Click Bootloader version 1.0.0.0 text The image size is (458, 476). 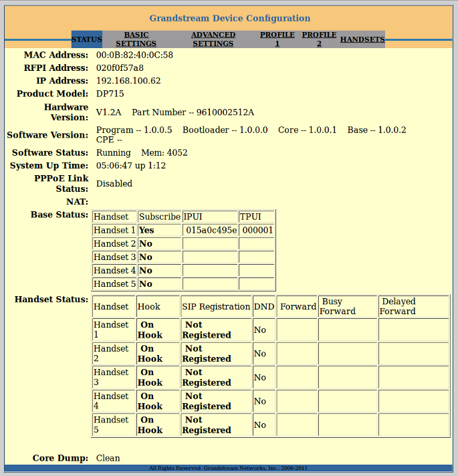click(225, 130)
